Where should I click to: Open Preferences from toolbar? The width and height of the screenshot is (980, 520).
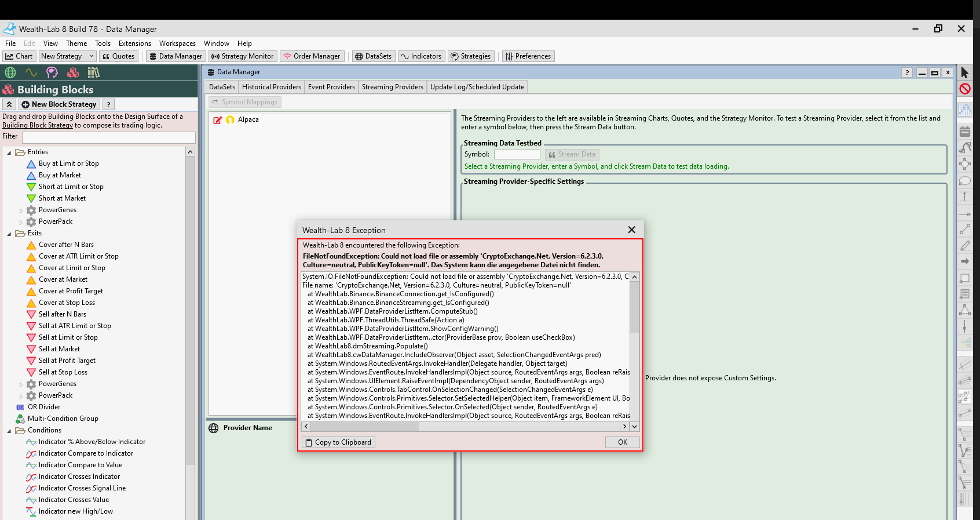(528, 56)
